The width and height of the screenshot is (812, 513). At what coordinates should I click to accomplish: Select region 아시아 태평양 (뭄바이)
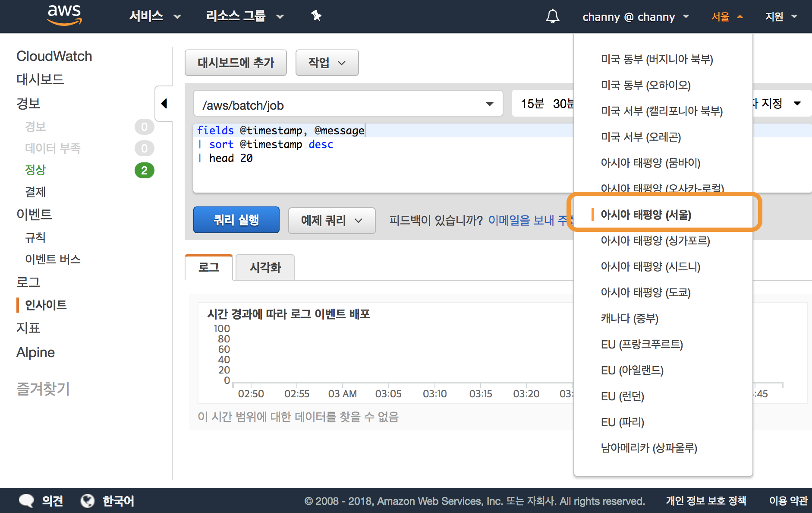click(650, 163)
